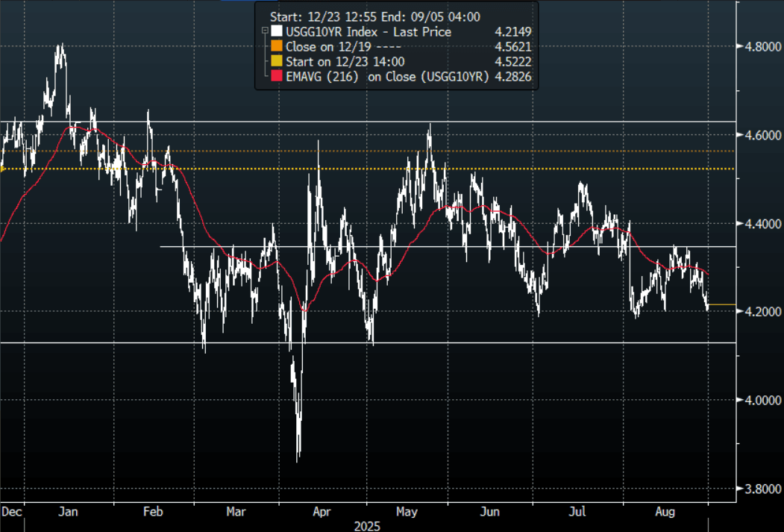Collapse the USGG10YR legend tree box
The image size is (784, 532).
point(265,32)
